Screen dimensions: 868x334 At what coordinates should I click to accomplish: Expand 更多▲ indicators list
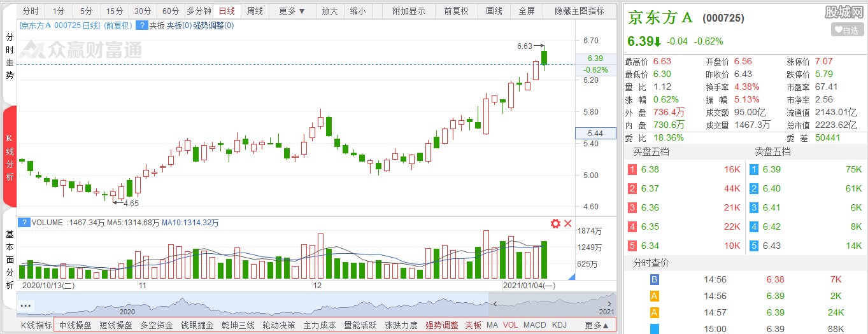coord(597,325)
